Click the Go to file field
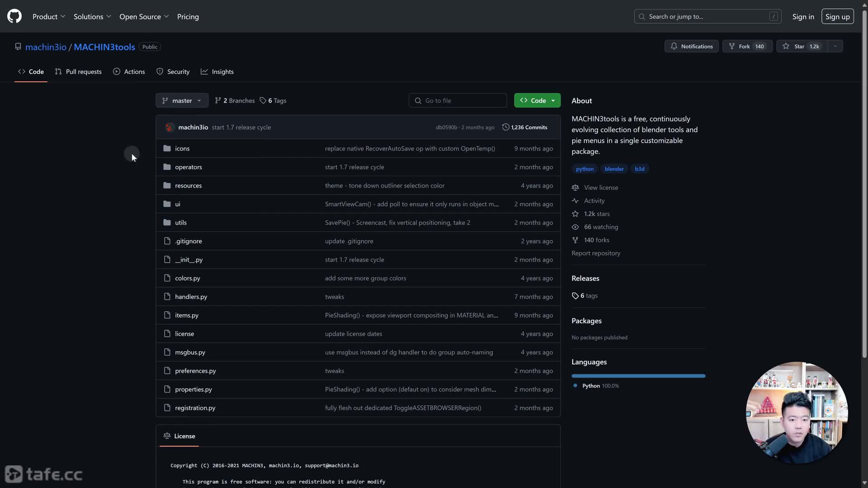This screenshot has width=868, height=488. pyautogui.click(x=458, y=100)
